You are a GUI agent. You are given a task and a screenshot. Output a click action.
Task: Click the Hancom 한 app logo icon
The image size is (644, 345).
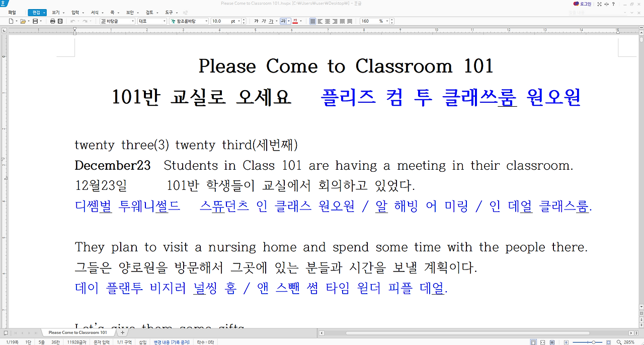(x=3, y=4)
